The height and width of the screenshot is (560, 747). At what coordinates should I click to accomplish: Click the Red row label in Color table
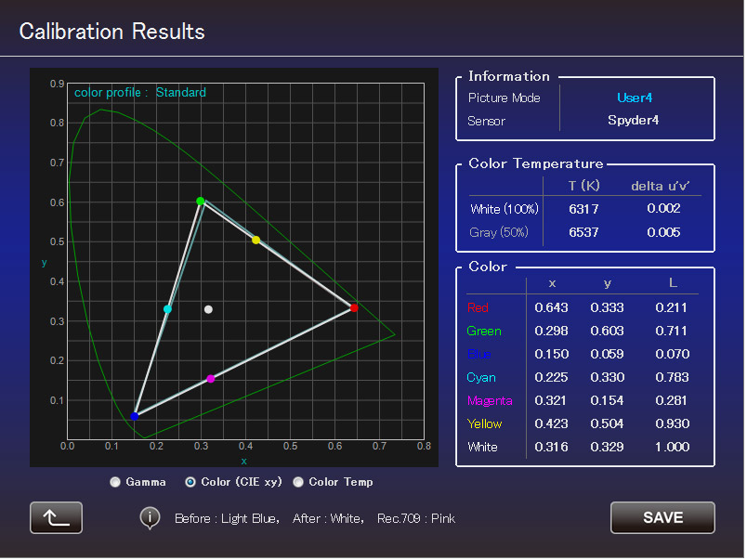point(478,307)
